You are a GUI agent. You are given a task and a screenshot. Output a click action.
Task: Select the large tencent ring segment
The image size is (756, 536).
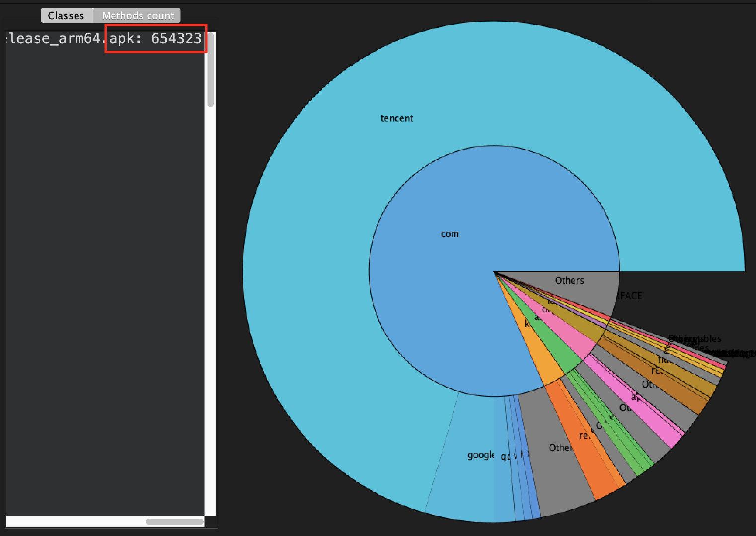pyautogui.click(x=397, y=118)
